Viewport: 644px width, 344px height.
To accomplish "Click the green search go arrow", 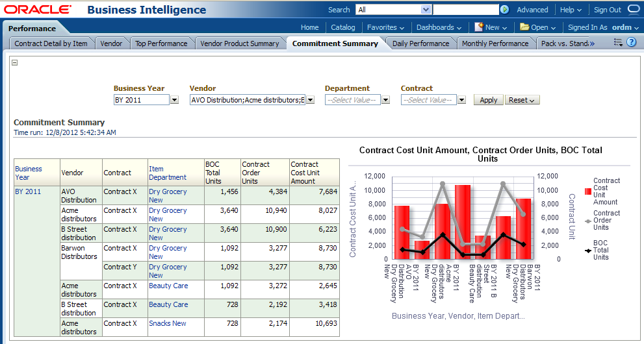I will (504, 10).
